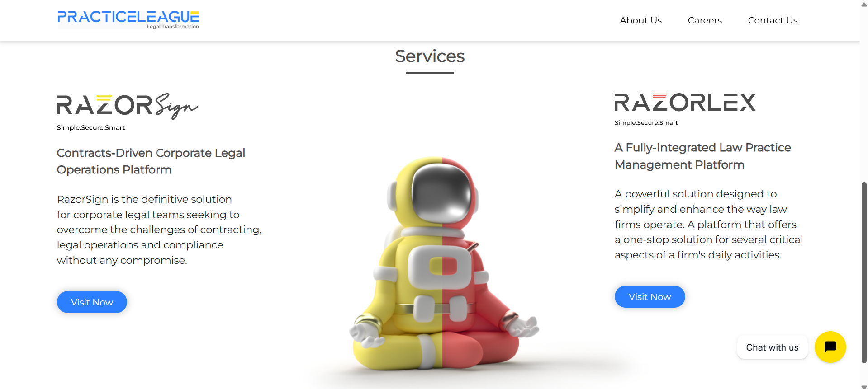868x389 pixels.
Task: Click the Chat with us label
Action: [772, 347]
